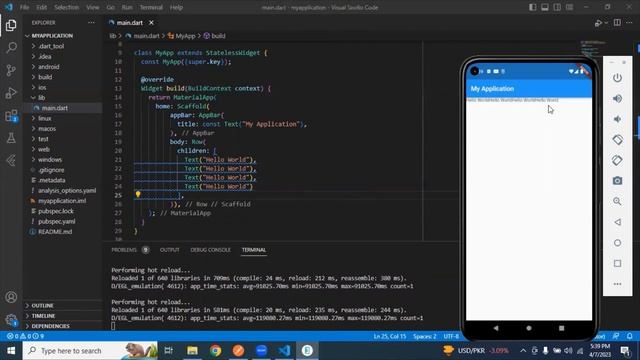The image size is (640, 360).
Task: Open the Terminal menu
Action: point(151,7)
